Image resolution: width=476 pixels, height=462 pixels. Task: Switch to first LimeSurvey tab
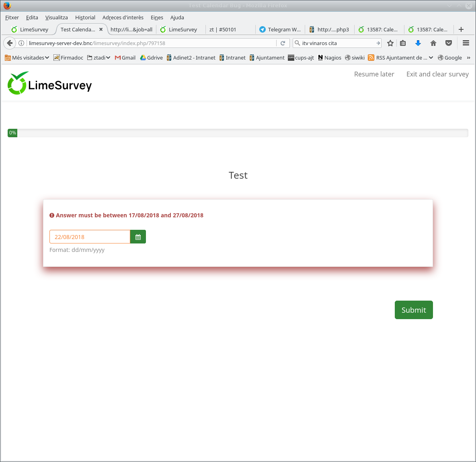coord(30,29)
